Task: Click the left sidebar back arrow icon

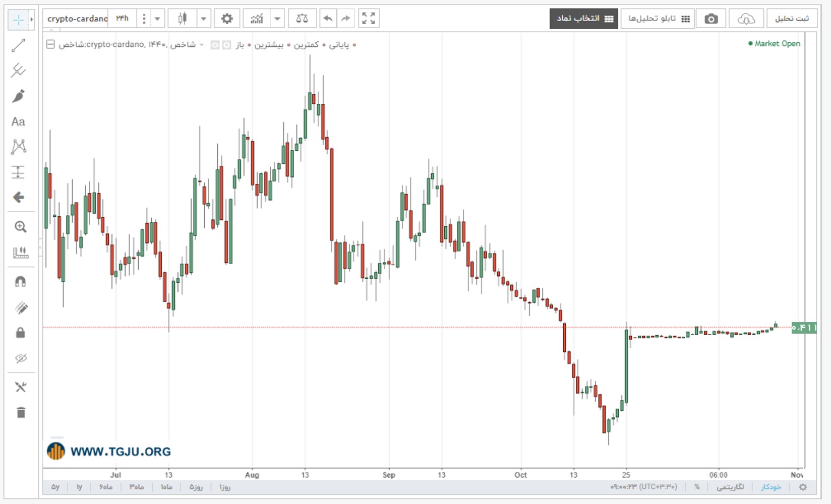Action: point(19,197)
